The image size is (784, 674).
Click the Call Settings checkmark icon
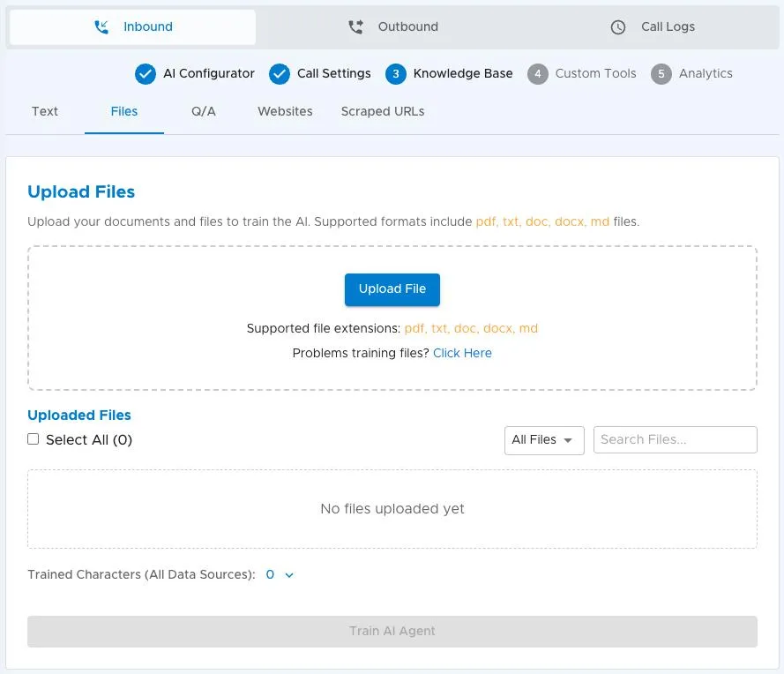[279, 74]
